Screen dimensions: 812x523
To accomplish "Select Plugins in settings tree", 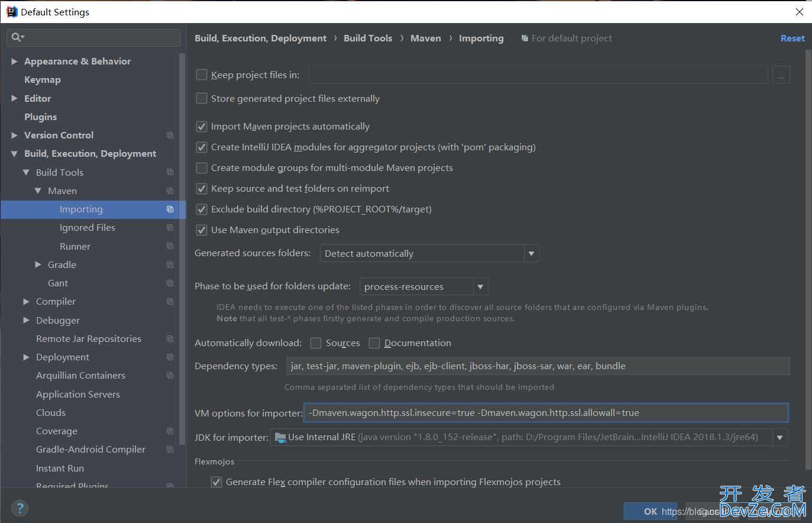I will tap(41, 117).
